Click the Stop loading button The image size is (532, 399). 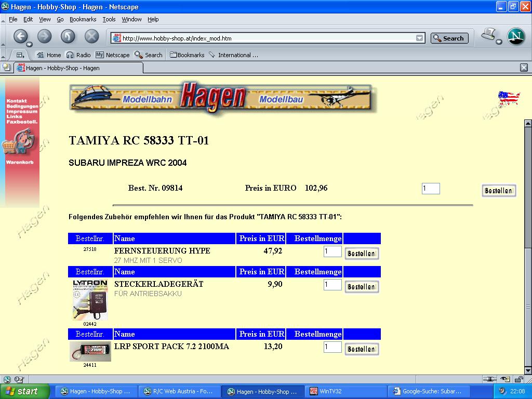tap(91, 36)
